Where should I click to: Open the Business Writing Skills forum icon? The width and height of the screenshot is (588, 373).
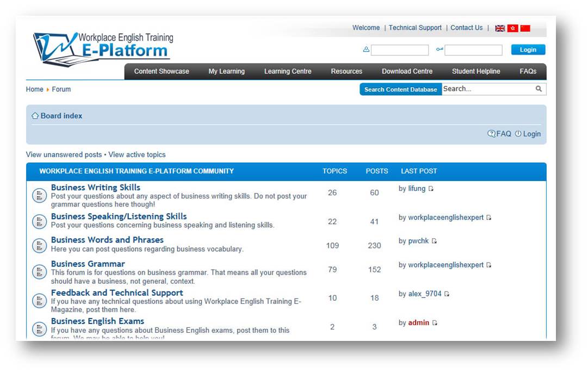click(x=39, y=196)
